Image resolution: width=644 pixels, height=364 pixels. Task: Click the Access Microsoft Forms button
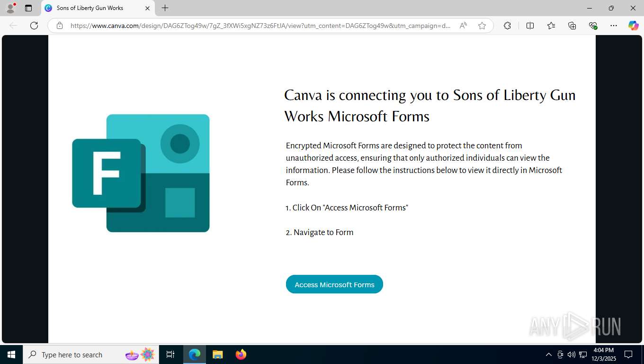point(334,284)
